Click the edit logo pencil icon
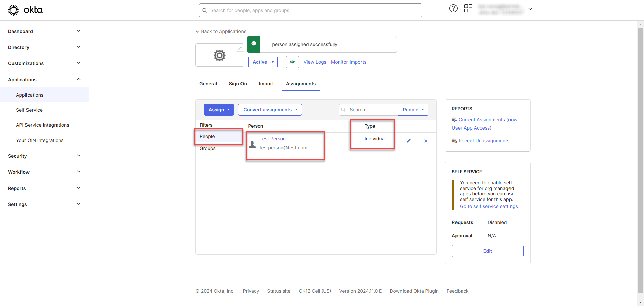The height and width of the screenshot is (306, 644). [239, 48]
